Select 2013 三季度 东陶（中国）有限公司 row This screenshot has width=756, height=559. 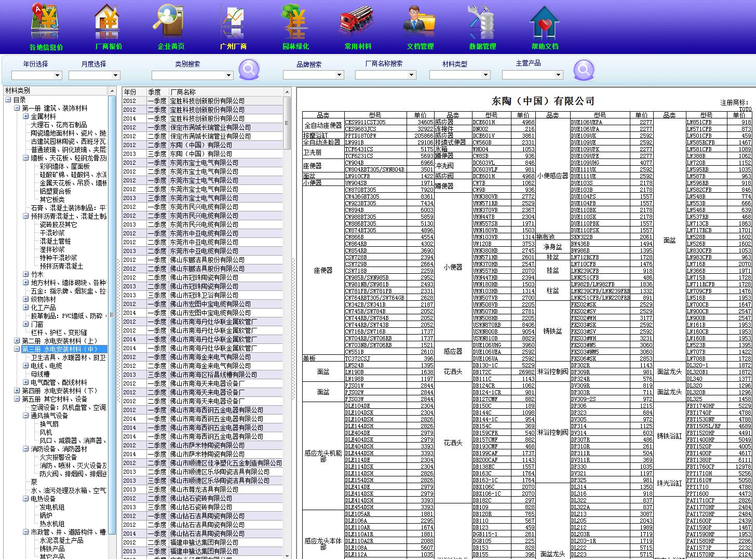click(203, 154)
